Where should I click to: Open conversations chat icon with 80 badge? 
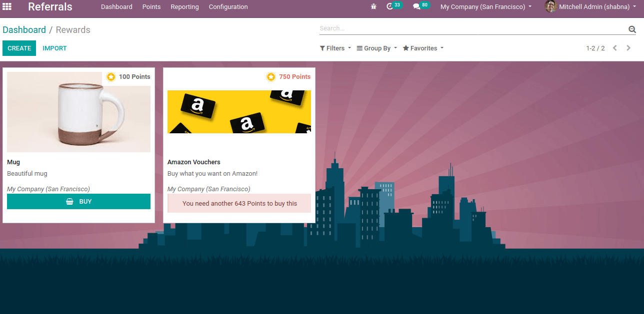pos(421,6)
